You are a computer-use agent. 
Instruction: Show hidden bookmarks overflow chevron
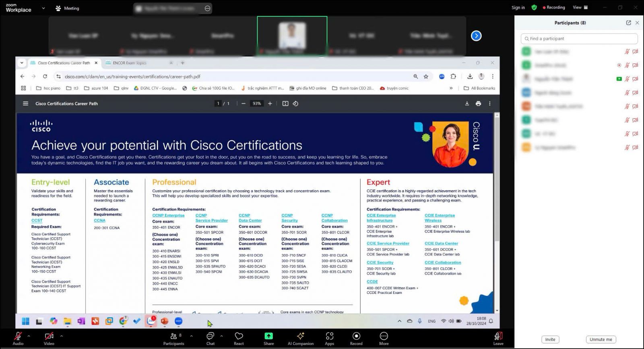coord(451,88)
